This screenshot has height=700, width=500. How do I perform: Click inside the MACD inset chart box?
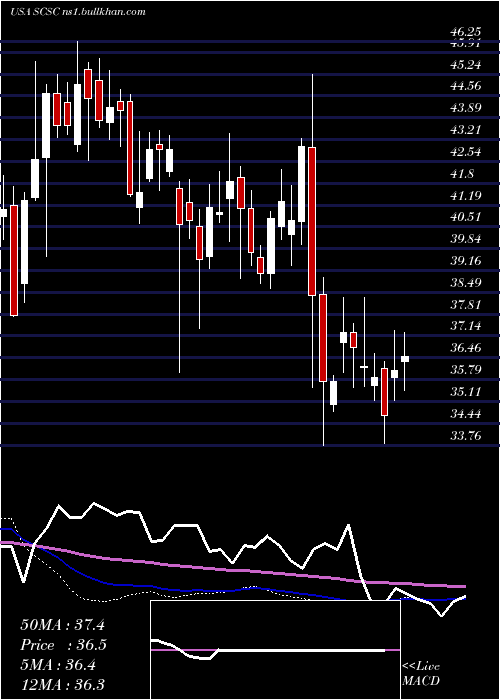(x=275, y=650)
